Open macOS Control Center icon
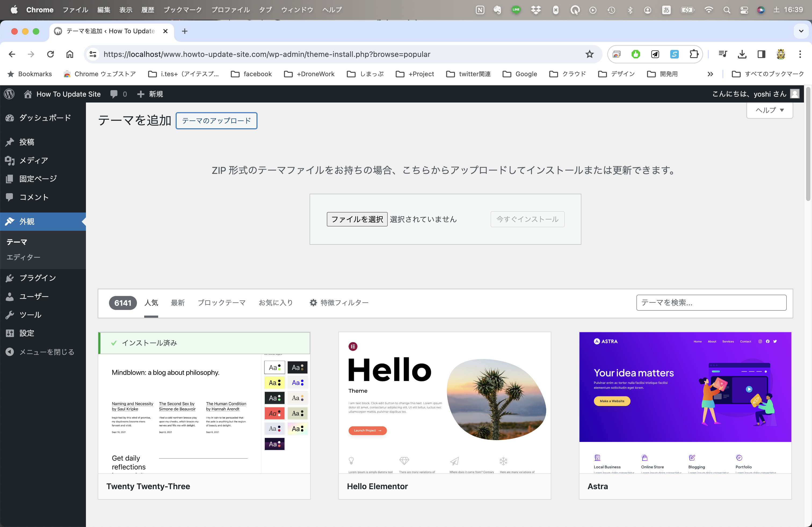Screen dimensions: 812x527 744,10
